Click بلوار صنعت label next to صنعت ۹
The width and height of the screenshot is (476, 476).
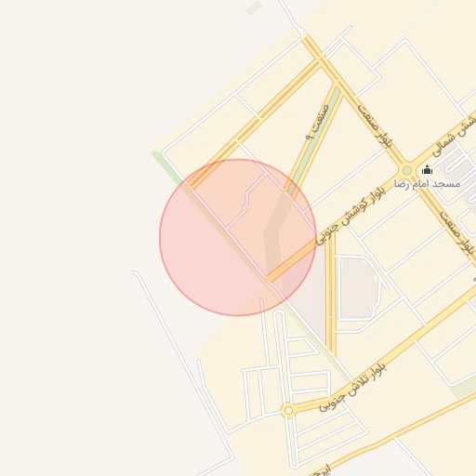375,126
